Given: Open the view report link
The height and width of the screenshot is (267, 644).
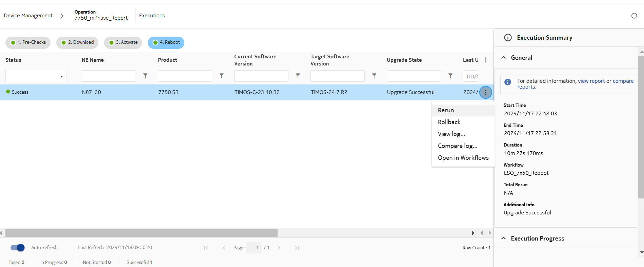Looking at the screenshot, I should (x=591, y=81).
